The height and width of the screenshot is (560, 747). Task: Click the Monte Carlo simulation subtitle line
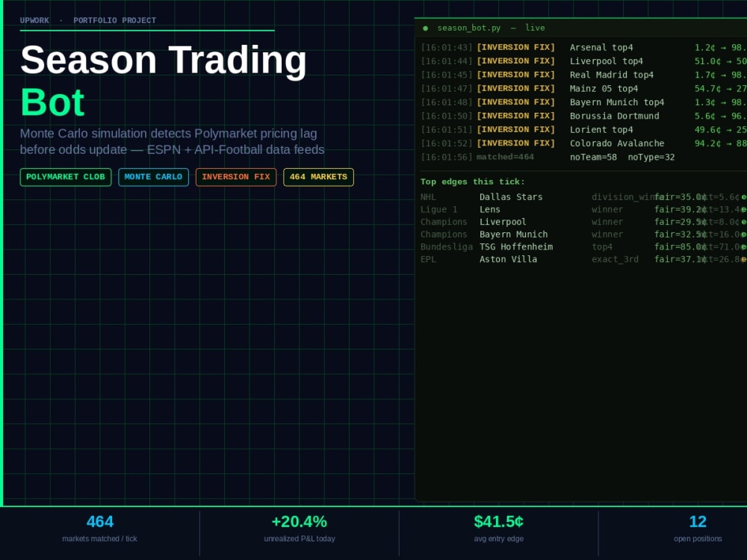tap(168, 134)
